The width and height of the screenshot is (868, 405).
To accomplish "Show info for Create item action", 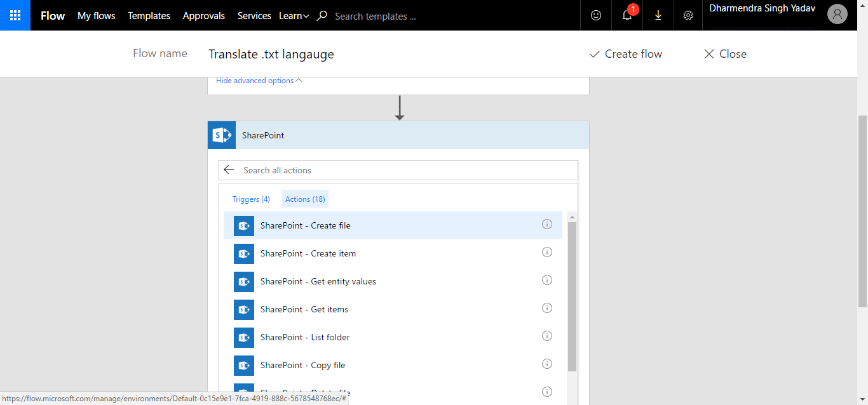I will point(547,252).
